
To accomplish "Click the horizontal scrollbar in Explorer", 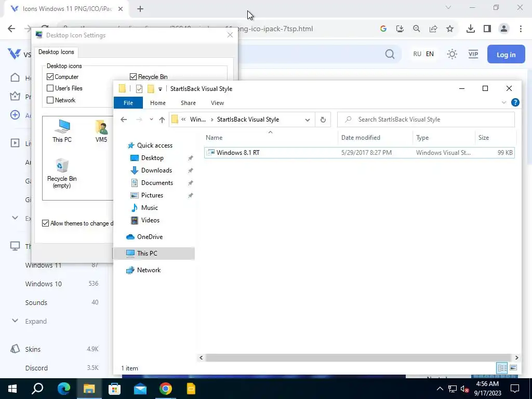I will coord(358,357).
